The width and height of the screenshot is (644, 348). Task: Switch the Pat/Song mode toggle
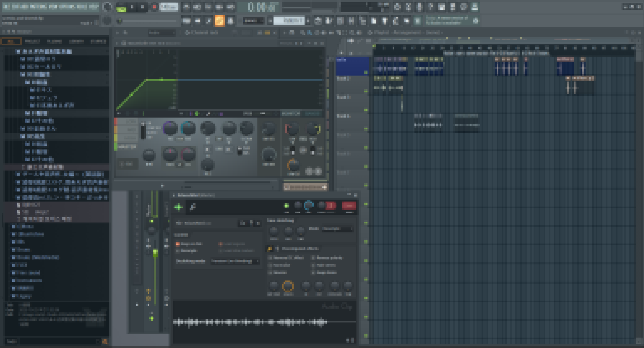pos(121,7)
